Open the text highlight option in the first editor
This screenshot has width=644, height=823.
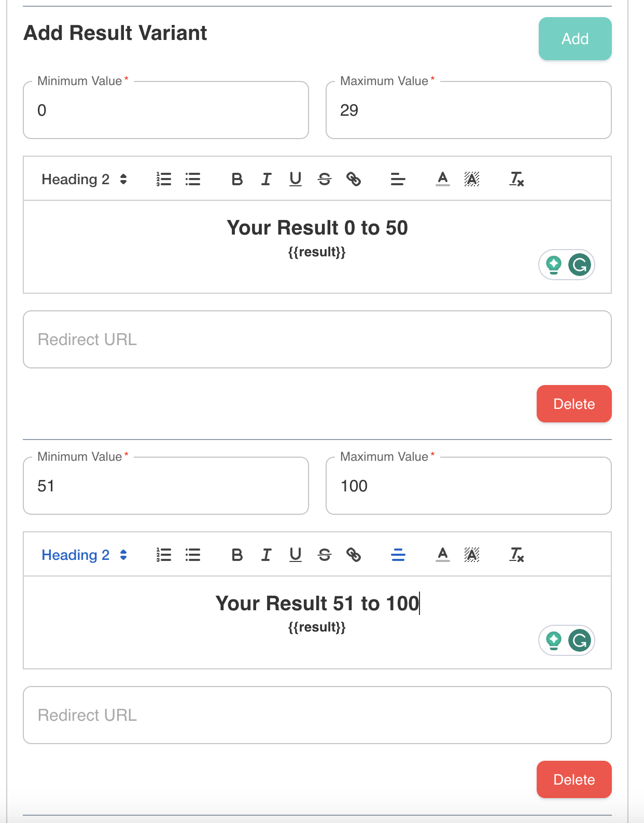[x=471, y=179]
